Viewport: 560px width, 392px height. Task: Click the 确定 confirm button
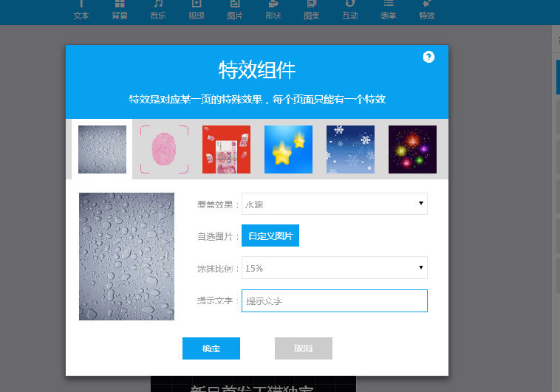pos(211,348)
